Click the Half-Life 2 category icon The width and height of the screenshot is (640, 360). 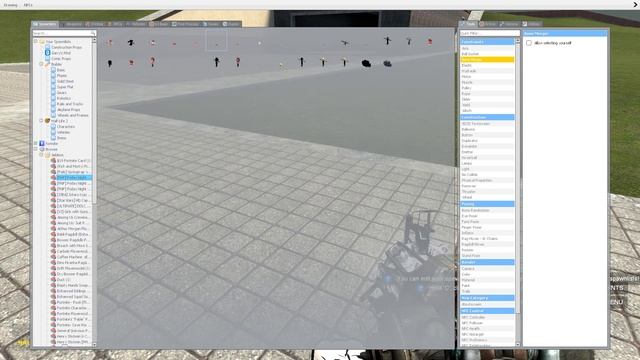(x=47, y=121)
